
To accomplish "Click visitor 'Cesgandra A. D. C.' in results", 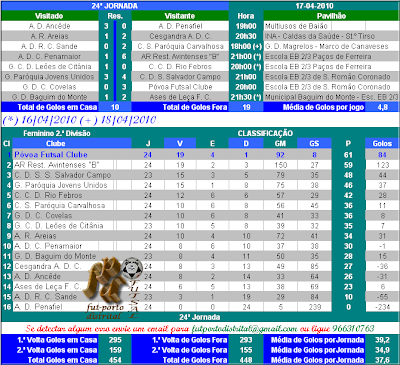I will pos(180,36).
